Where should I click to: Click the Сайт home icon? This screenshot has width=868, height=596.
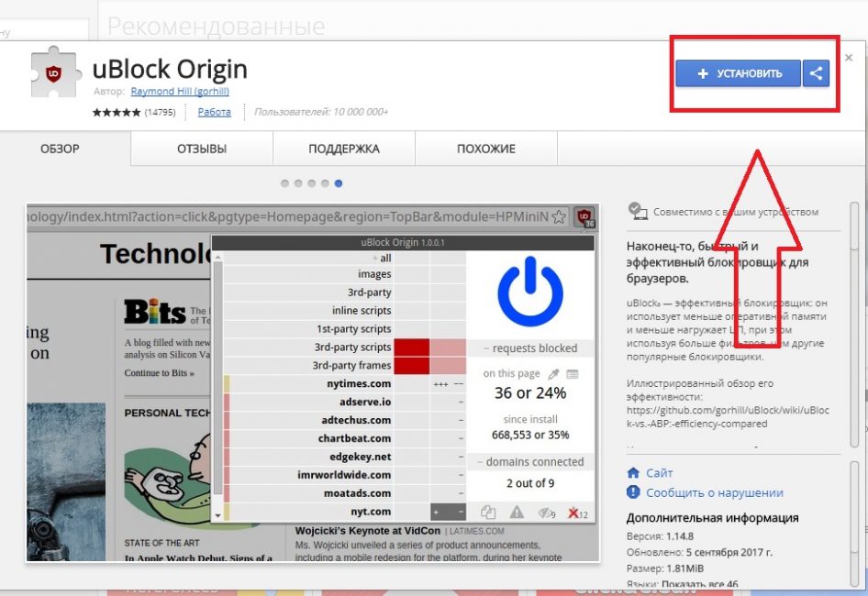pyautogui.click(x=633, y=472)
